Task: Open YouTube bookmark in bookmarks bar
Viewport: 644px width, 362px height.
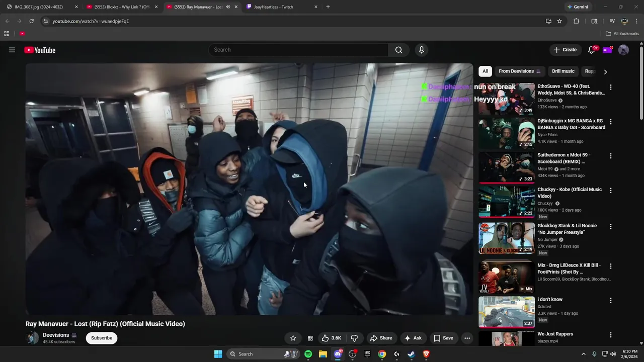Action: pos(22,34)
